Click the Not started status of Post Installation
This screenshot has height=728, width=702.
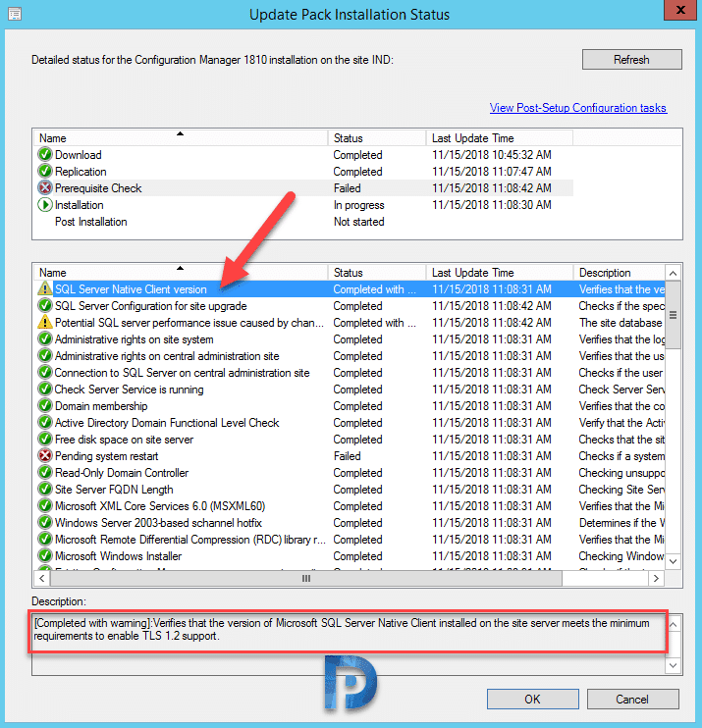point(358,222)
